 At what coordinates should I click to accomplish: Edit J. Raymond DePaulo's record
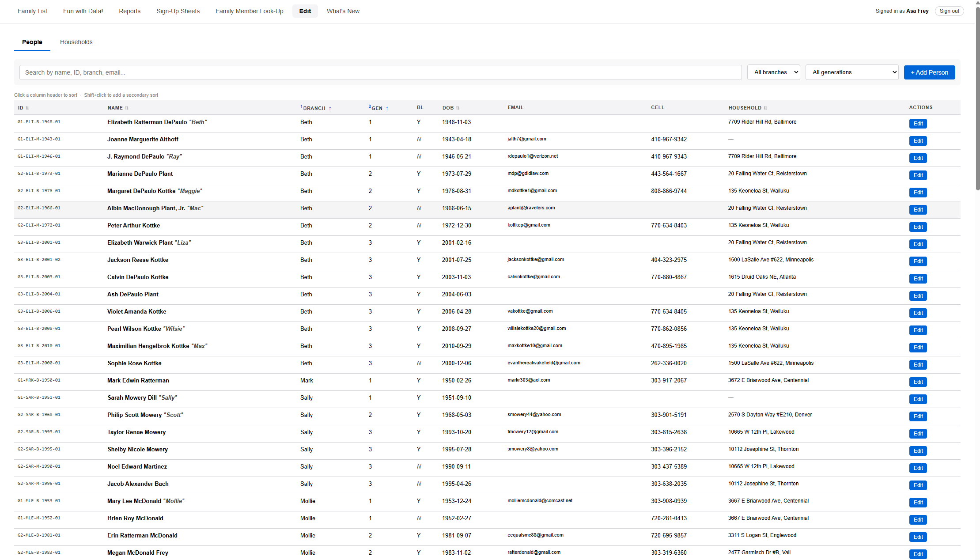918,158
